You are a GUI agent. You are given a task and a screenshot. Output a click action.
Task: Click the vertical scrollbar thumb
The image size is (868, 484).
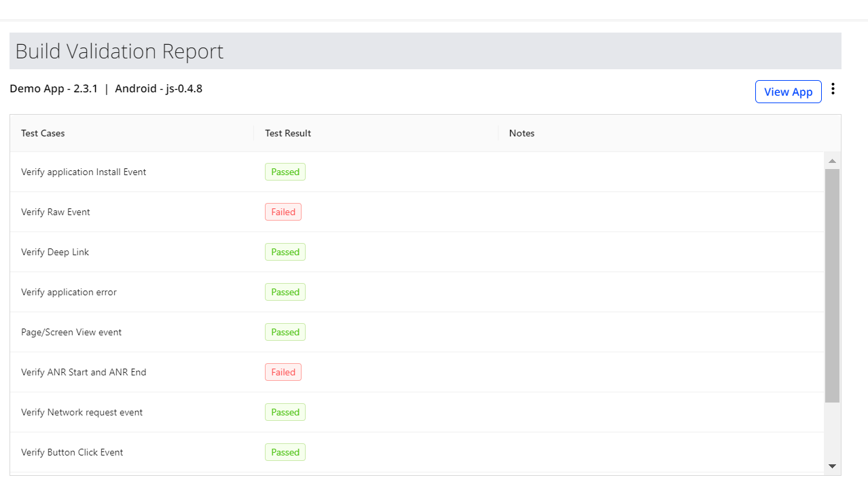(x=832, y=285)
